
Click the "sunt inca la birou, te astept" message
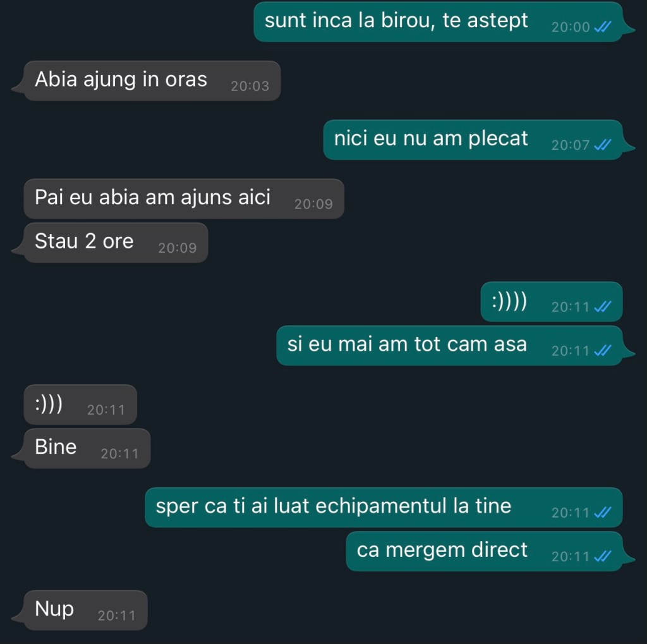pos(396,21)
